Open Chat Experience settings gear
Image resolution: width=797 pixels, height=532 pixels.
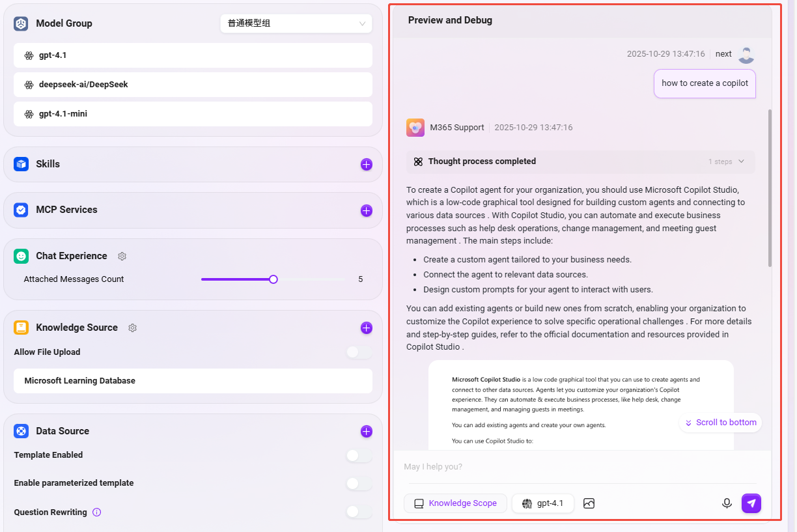(x=122, y=257)
